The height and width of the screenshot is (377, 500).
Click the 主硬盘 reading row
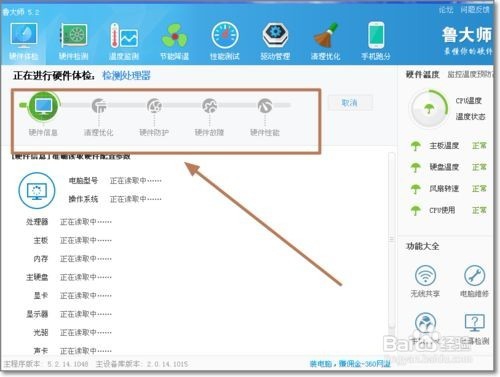coord(69,277)
